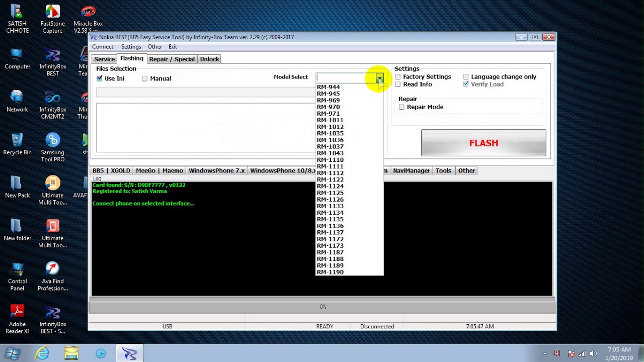This screenshot has width=644, height=362.
Task: Select the Flashing tab
Action: coord(132,59)
